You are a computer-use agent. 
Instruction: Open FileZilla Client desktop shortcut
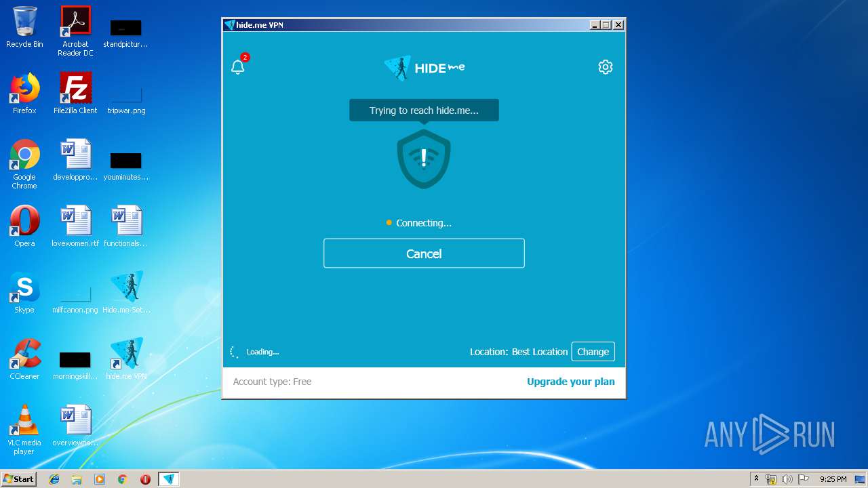tap(75, 94)
